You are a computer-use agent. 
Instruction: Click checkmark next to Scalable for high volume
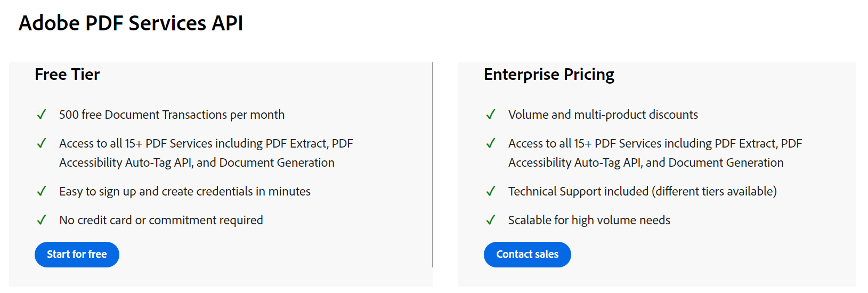[491, 220]
